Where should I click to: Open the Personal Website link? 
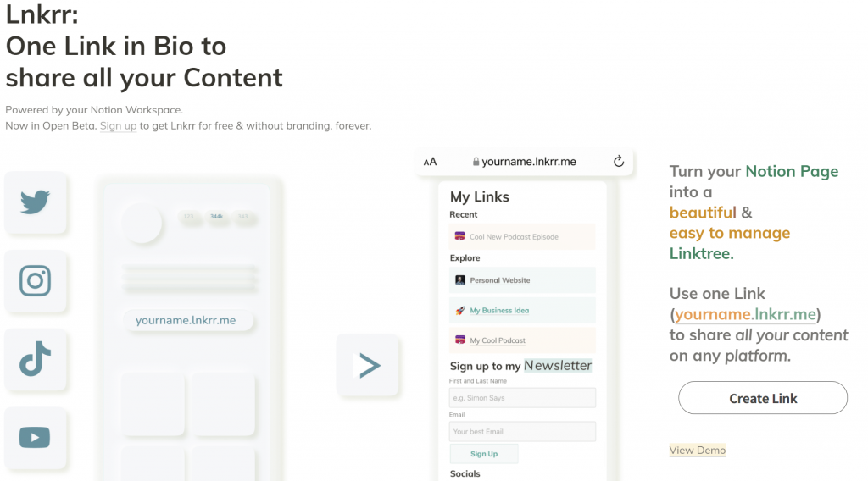[x=522, y=280]
